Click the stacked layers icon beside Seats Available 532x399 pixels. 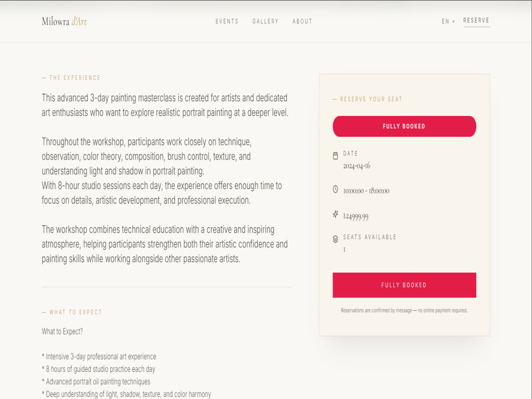335,239
